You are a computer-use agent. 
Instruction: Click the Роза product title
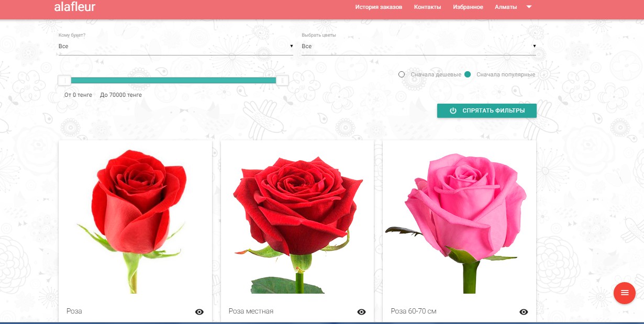point(74,311)
